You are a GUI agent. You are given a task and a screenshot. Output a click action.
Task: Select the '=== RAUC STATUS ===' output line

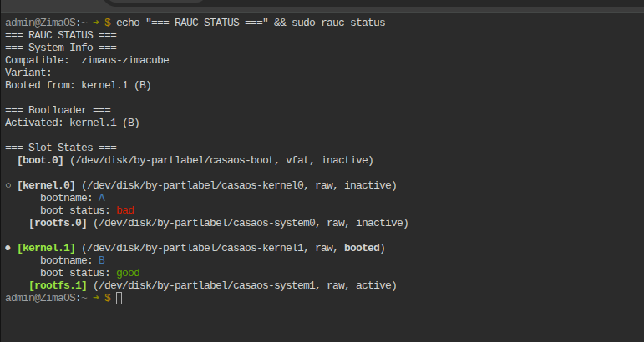(x=61, y=35)
